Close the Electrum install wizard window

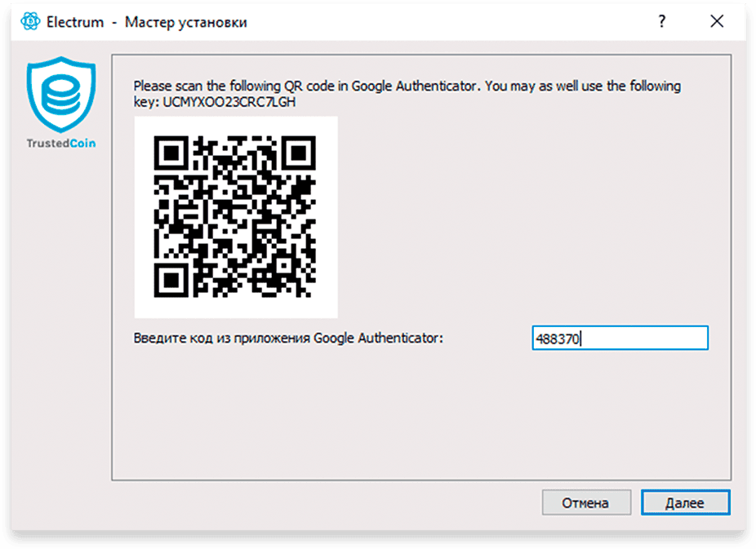point(717,21)
